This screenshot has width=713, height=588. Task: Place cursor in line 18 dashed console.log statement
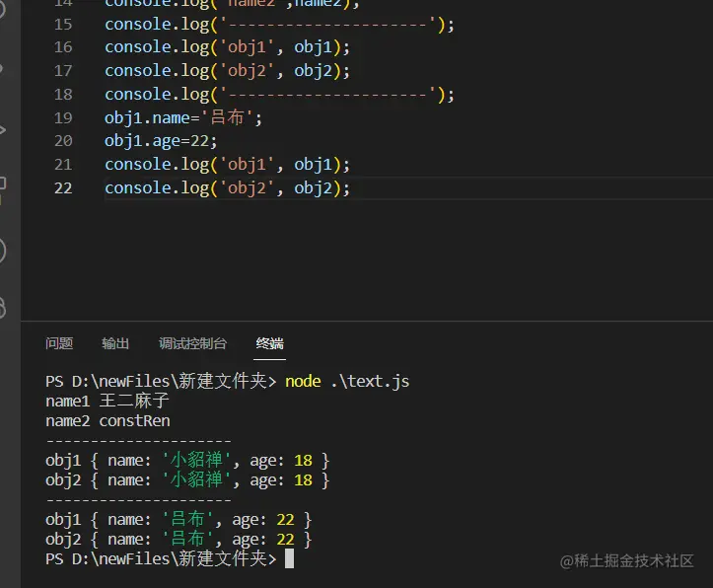(x=279, y=95)
